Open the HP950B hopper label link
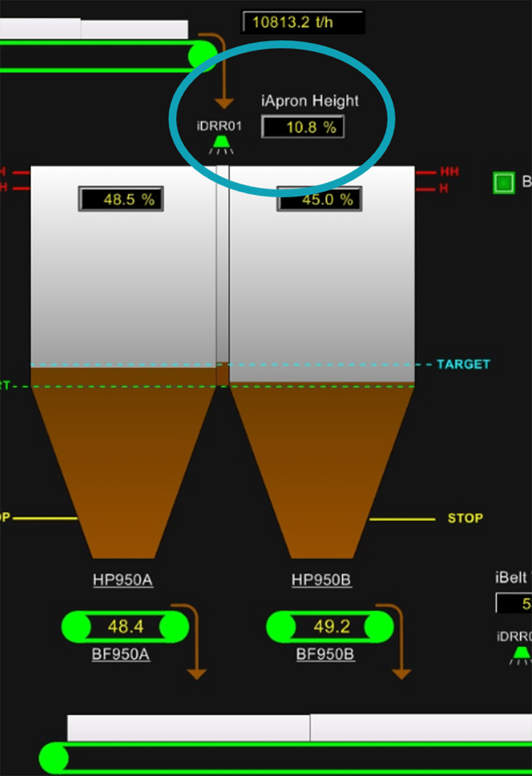Viewport: 532px width, 776px height. pyautogui.click(x=321, y=580)
